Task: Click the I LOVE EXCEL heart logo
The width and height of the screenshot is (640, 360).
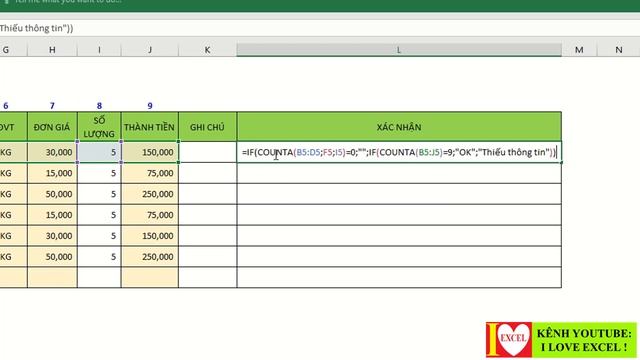Action: [509, 340]
